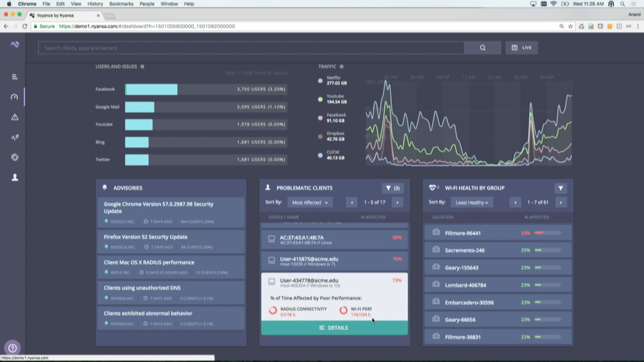The width and height of the screenshot is (644, 362).
Task: Open the Wi-Fi status menu
Action: (x=554, y=4)
